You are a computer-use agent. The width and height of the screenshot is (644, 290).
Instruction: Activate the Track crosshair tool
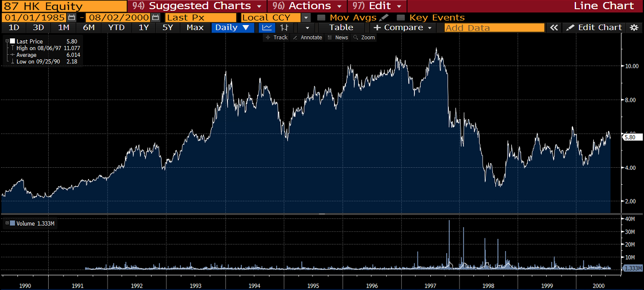276,37
